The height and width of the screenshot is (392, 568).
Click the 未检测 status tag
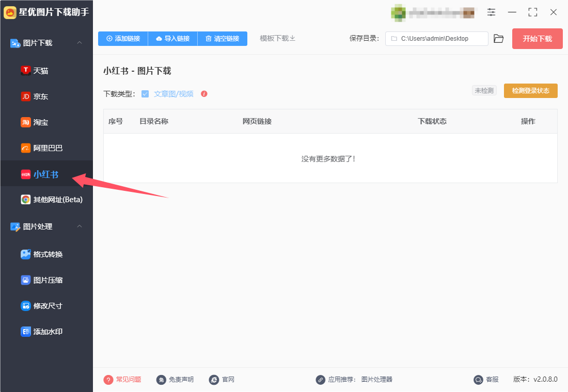[484, 90]
